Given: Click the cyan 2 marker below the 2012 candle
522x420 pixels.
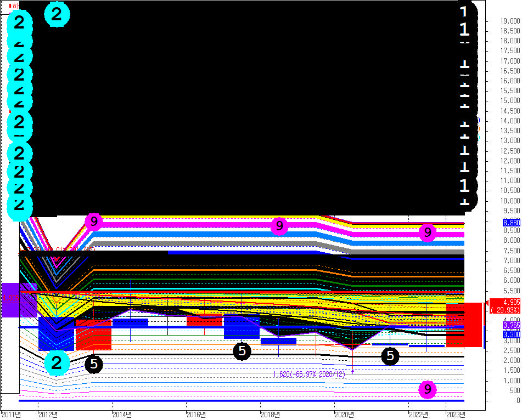Looking at the screenshot, I should pos(57,362).
